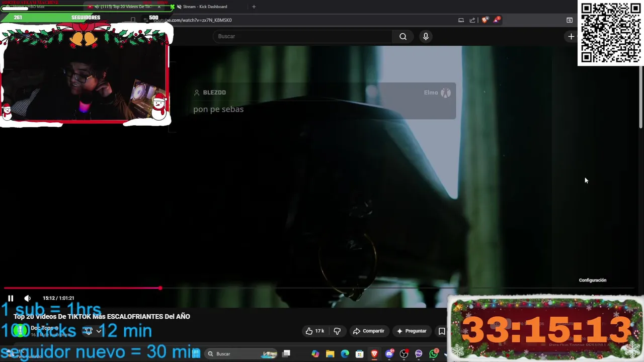The height and width of the screenshot is (362, 644).
Task: Click the Preguntar button
Action: [412, 331]
